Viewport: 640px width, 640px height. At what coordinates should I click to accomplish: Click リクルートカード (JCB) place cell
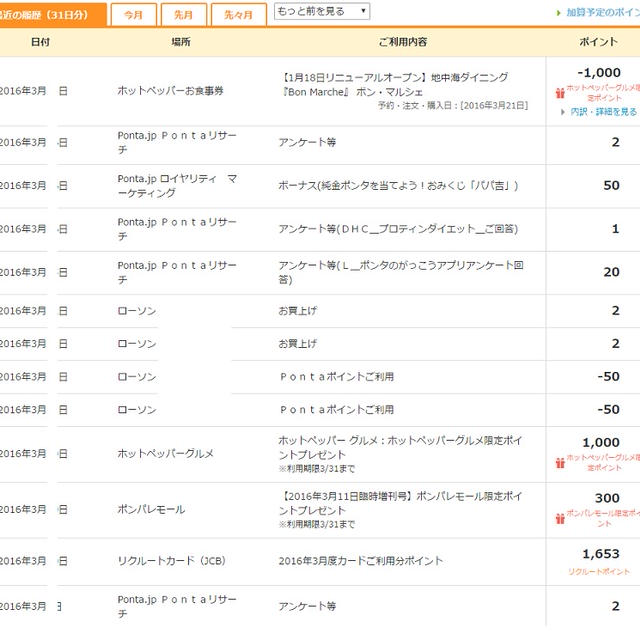pyautogui.click(x=171, y=561)
